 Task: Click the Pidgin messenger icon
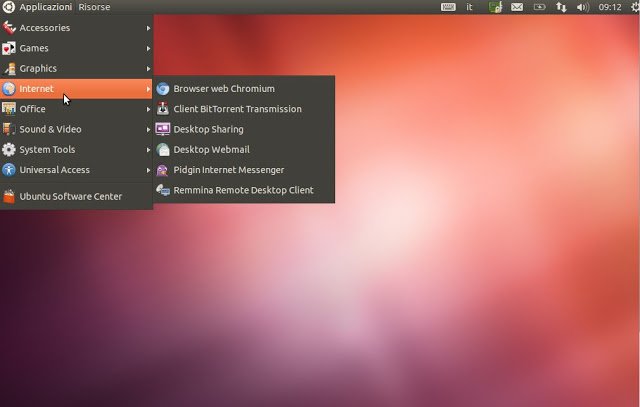[162, 170]
